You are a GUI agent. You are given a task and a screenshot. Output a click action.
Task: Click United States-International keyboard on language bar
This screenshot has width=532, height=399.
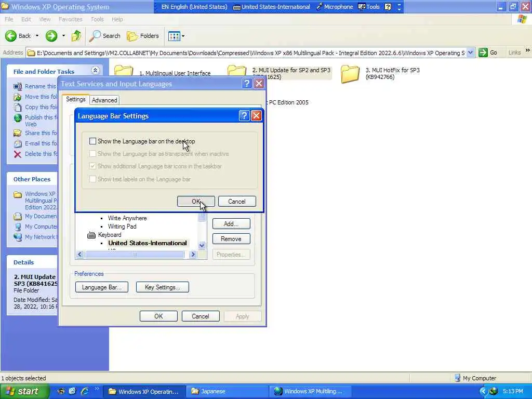coord(271,6)
